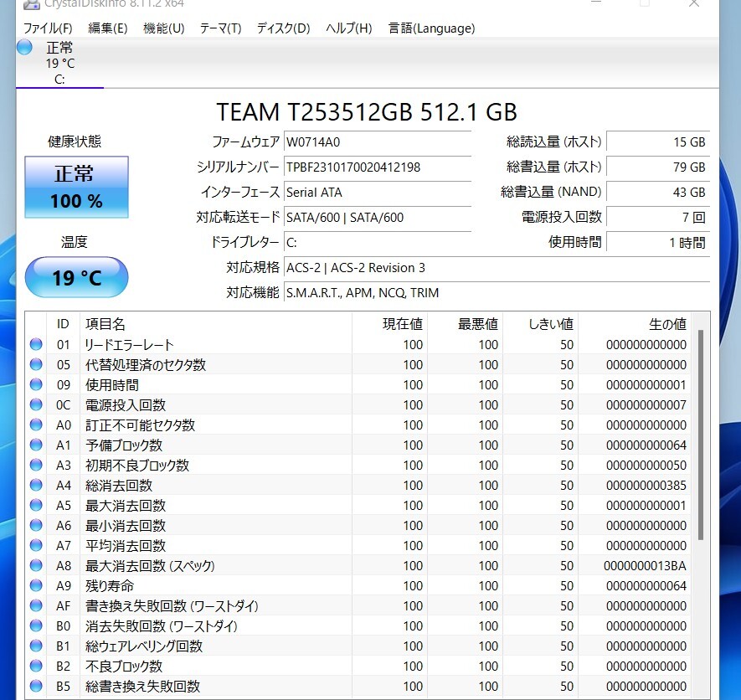The image size is (741, 700).
Task: Open the 編集(E) menu
Action: point(108,28)
